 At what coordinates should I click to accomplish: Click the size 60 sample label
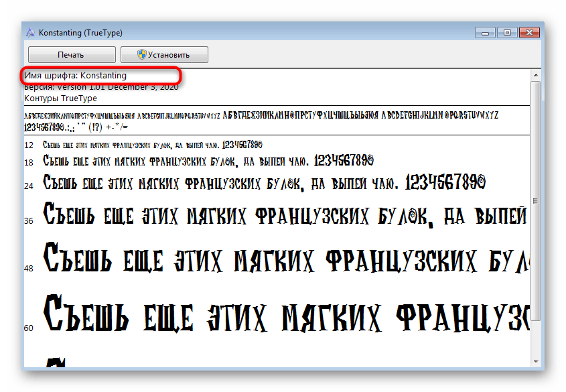[29, 328]
